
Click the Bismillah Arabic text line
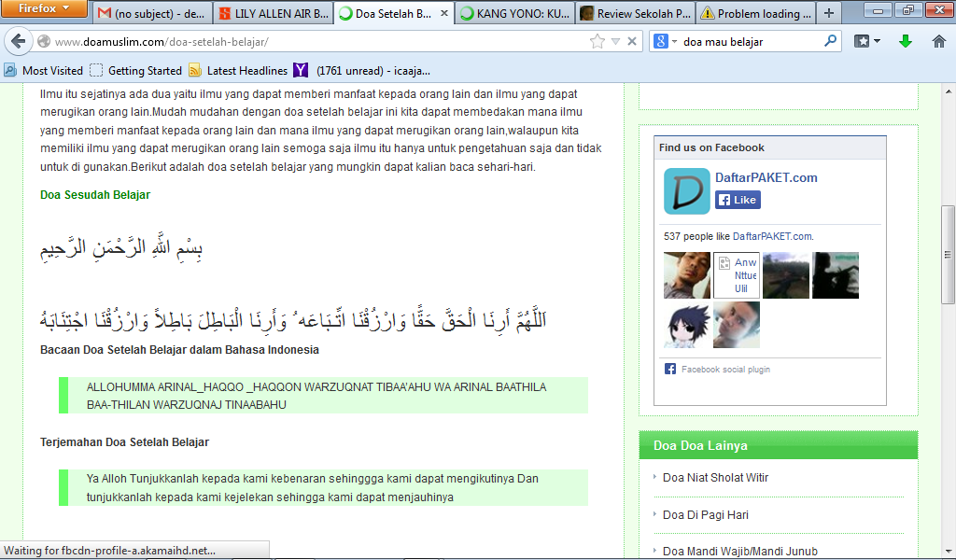121,247
